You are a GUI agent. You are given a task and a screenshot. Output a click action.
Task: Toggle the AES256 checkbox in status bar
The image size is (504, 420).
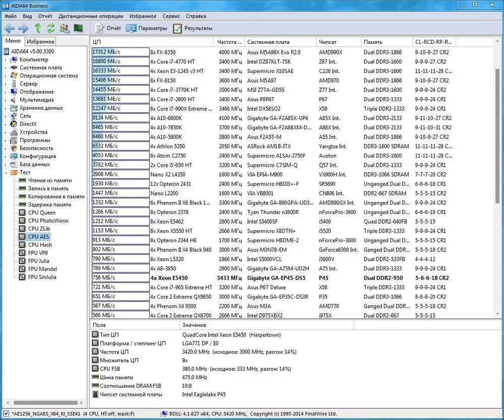5,413
